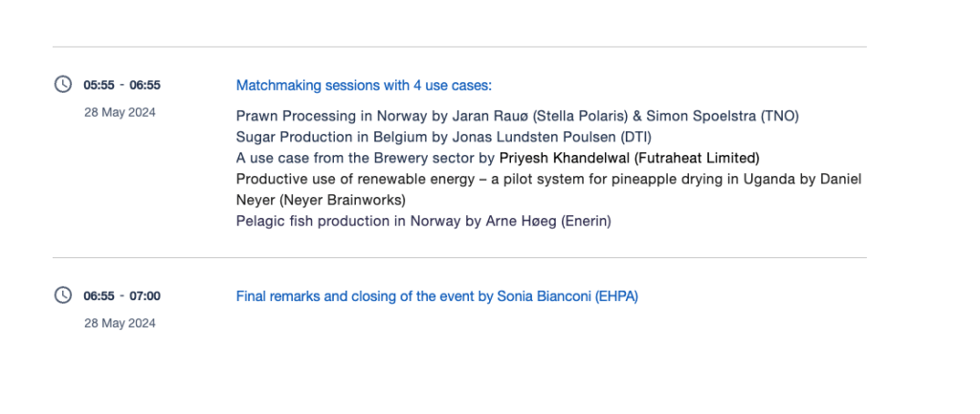Click the clock icon beside 06:55 - 07:00
The width and height of the screenshot is (980, 414).
coord(63,295)
